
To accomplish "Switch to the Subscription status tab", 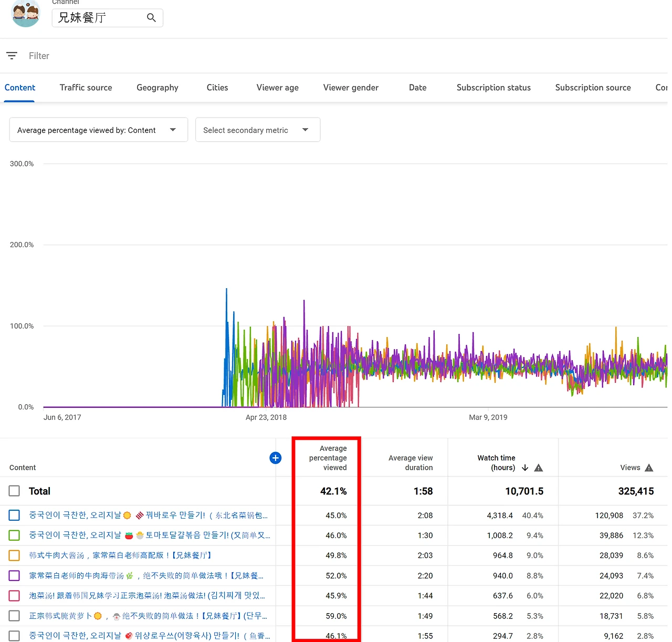I will pos(493,88).
